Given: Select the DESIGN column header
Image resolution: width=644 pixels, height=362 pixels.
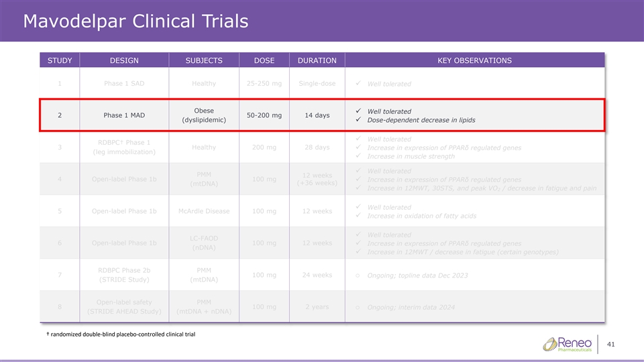Looking at the screenshot, I should [x=124, y=60].
